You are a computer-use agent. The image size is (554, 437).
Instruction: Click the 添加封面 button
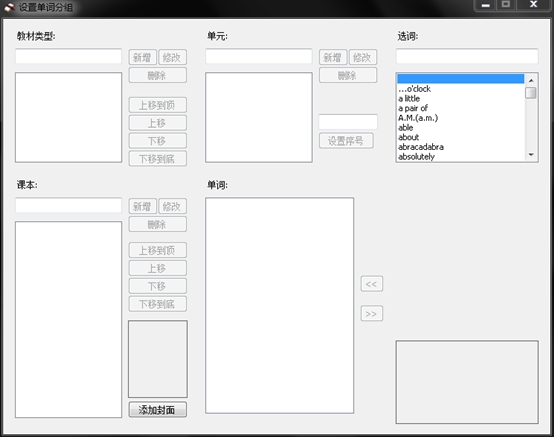(158, 410)
